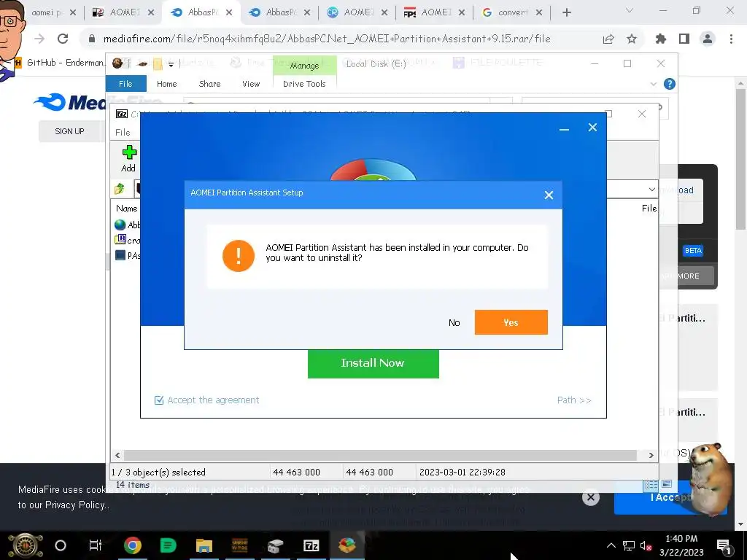Click Explorer large icons view icon
Viewport: 747px width, 560px height.
pos(667,484)
